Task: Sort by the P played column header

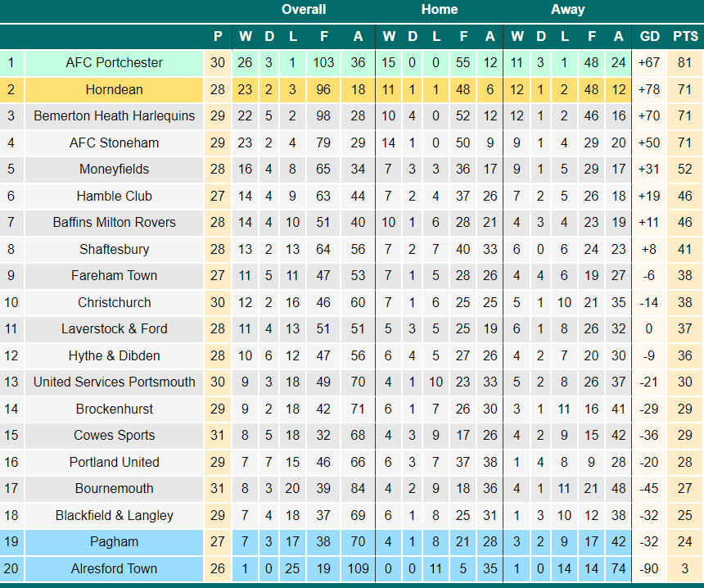Action: (x=218, y=36)
